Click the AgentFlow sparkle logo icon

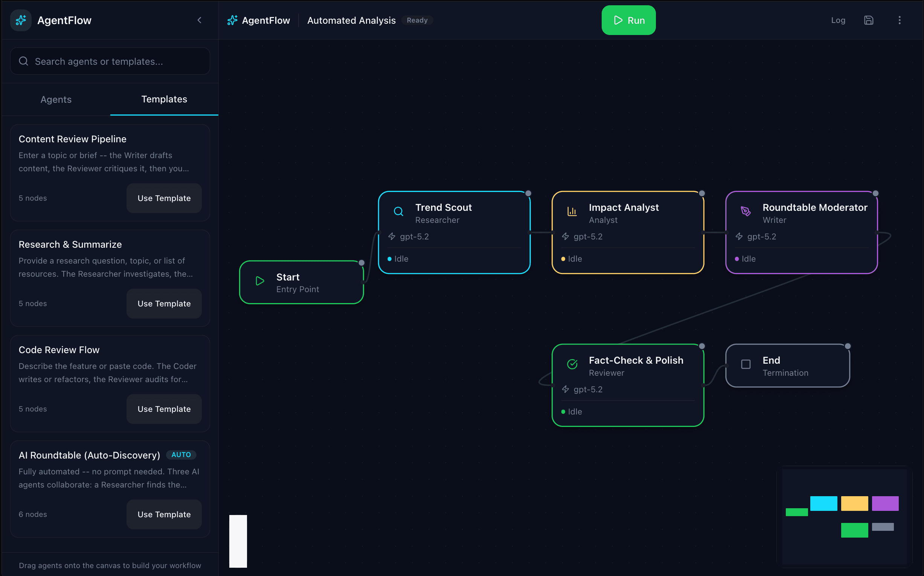[x=21, y=20]
